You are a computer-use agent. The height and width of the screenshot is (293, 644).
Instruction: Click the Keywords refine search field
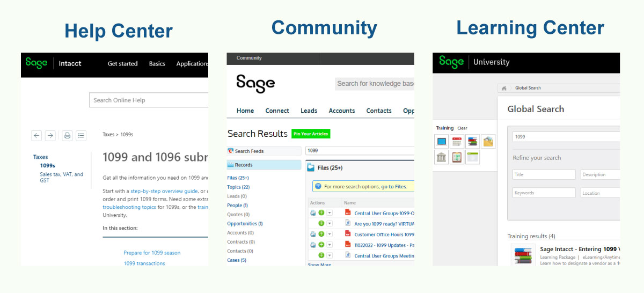pos(544,193)
